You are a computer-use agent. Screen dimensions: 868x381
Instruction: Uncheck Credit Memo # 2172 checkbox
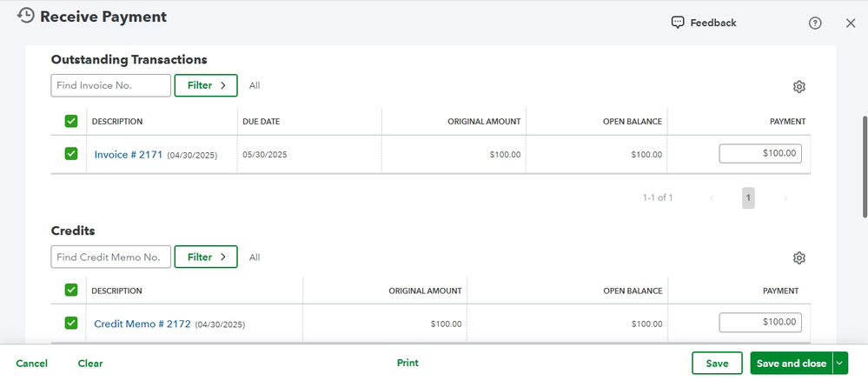pos(71,324)
